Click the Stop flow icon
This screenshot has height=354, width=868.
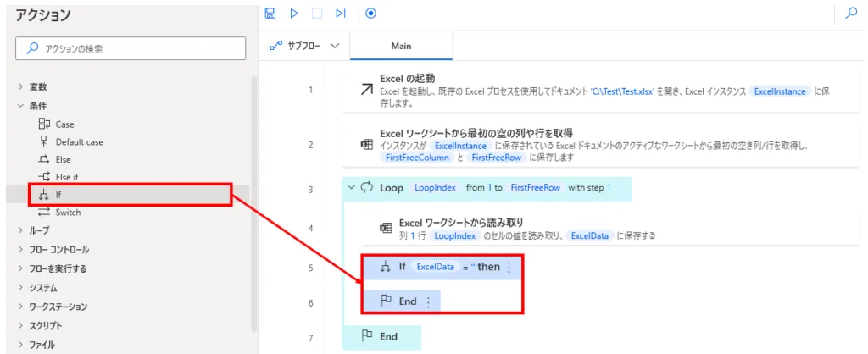[317, 13]
